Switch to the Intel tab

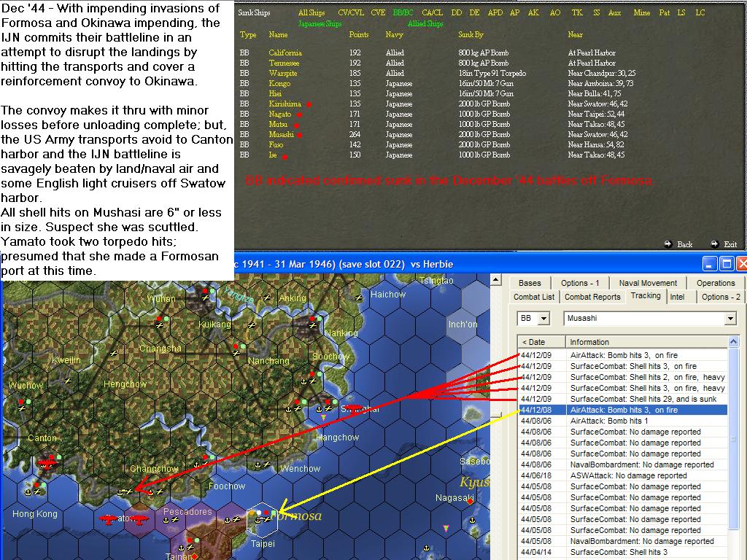click(x=677, y=297)
